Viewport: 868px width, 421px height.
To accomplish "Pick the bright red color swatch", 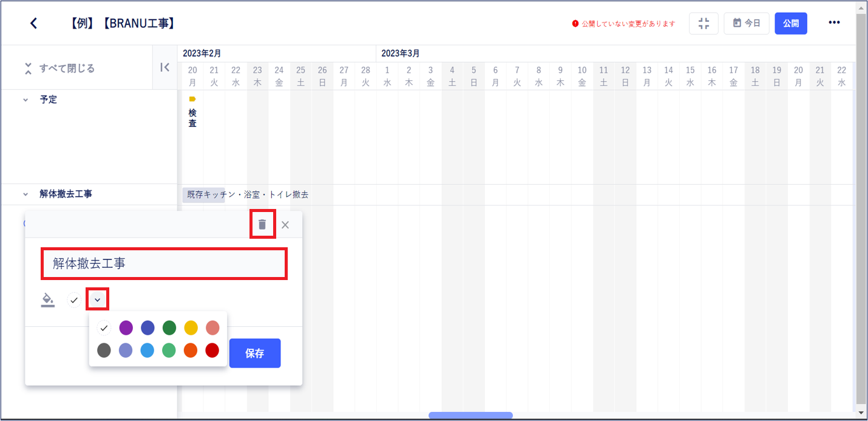I will pos(212,351).
